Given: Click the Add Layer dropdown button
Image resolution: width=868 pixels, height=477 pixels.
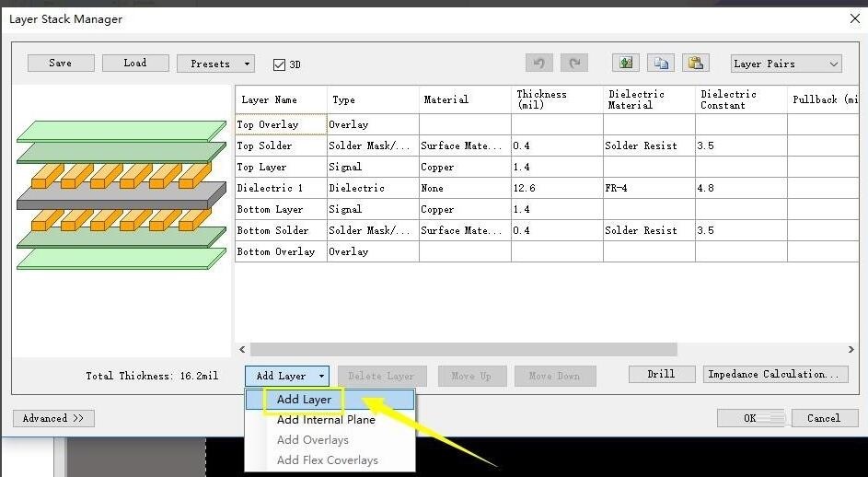Looking at the screenshot, I should (287, 376).
